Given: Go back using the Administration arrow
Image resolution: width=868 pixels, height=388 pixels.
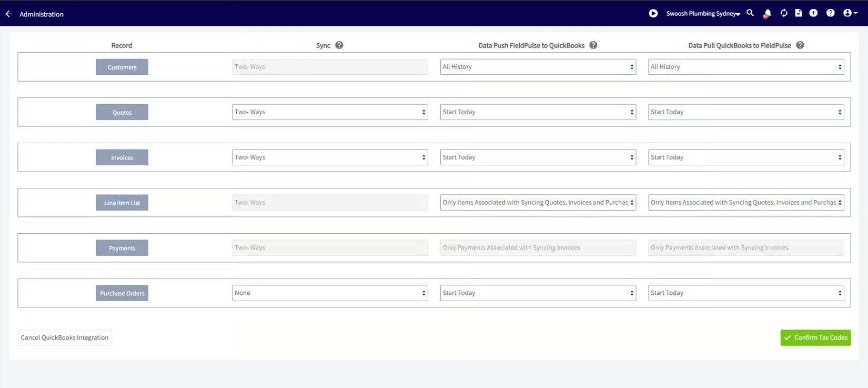Looking at the screenshot, I should point(8,14).
